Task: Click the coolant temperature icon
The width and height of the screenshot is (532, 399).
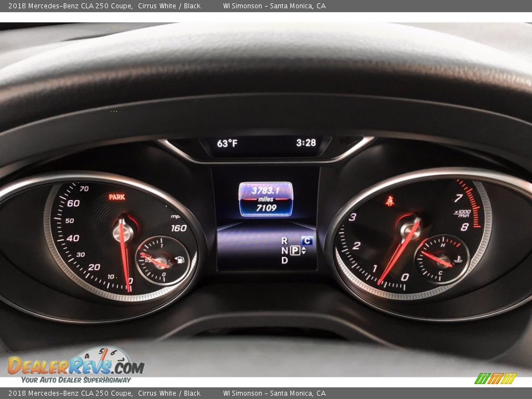Action: (458, 259)
